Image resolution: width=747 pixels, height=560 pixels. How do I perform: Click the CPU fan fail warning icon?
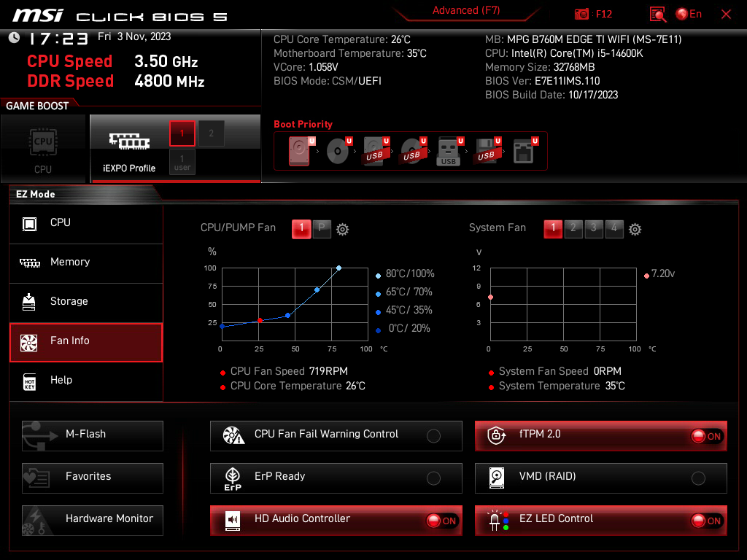click(233, 435)
